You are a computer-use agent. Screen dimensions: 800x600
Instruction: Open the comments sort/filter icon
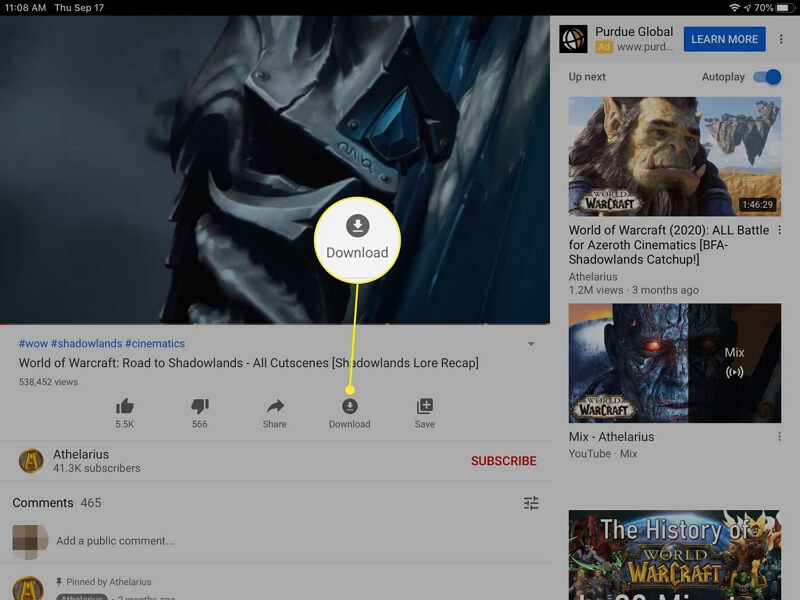pyautogui.click(x=531, y=503)
